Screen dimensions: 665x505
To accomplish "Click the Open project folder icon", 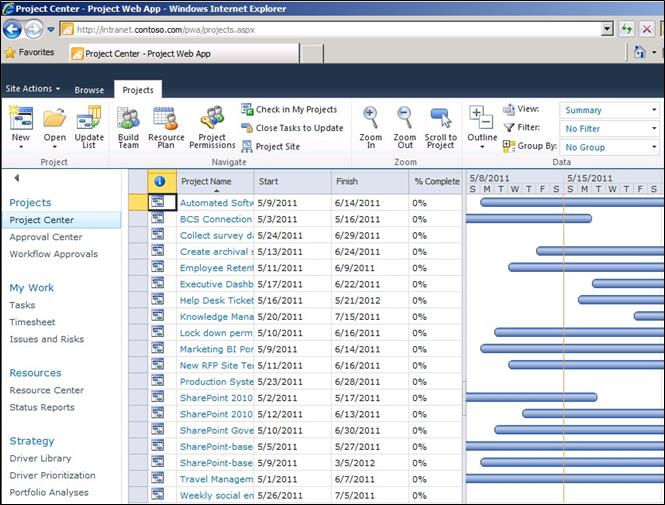I will pyautogui.click(x=54, y=120).
